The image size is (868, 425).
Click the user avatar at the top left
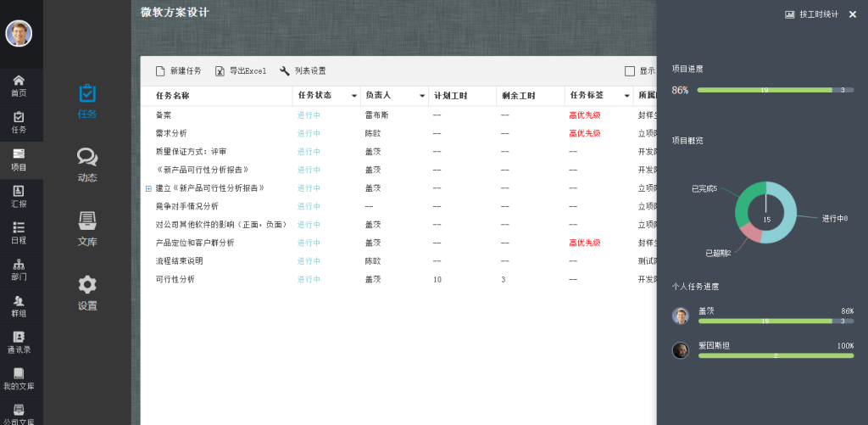click(x=19, y=33)
